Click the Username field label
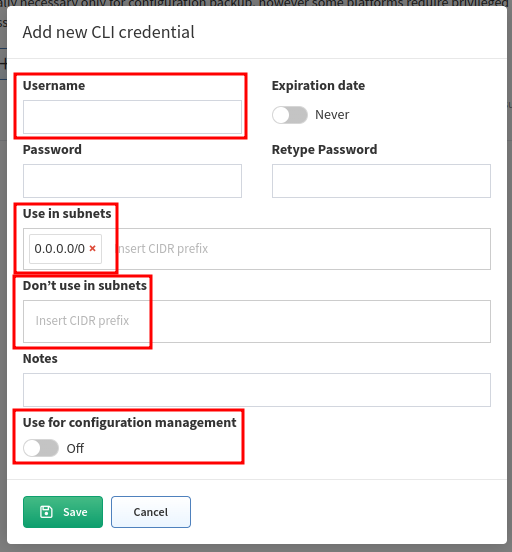This screenshot has width=512, height=552. 54,86
